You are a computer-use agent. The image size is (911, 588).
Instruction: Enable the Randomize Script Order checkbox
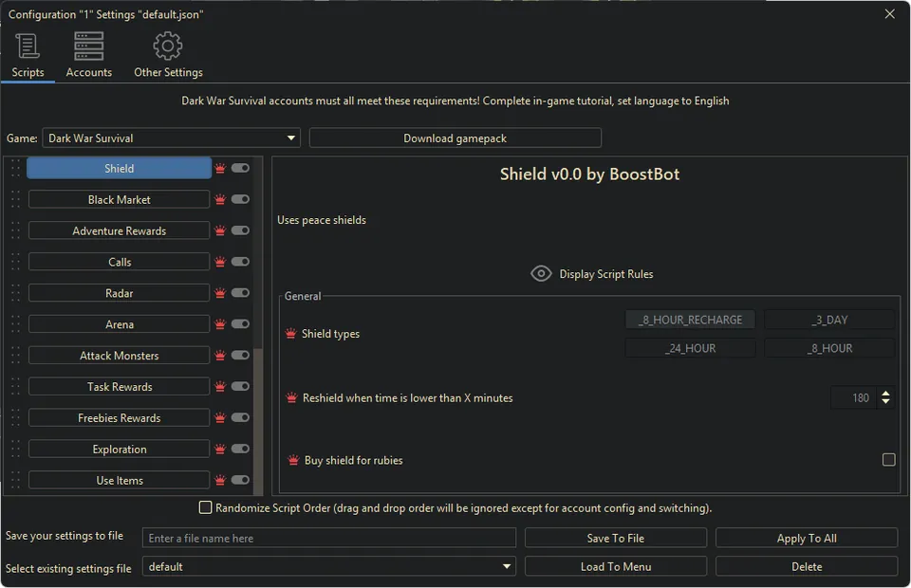pos(205,507)
